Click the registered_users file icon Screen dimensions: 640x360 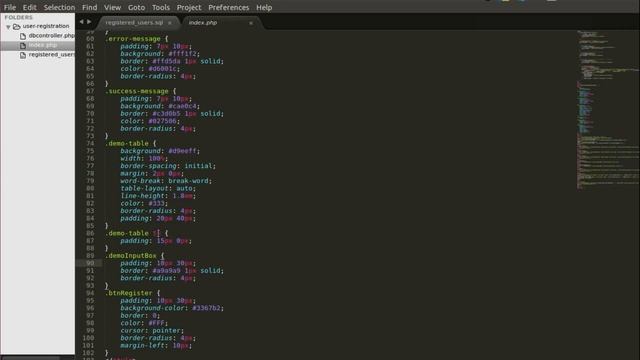pyautogui.click(x=23, y=55)
